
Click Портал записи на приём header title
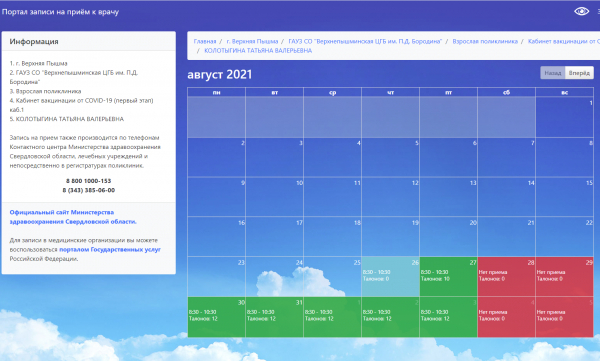60,12
